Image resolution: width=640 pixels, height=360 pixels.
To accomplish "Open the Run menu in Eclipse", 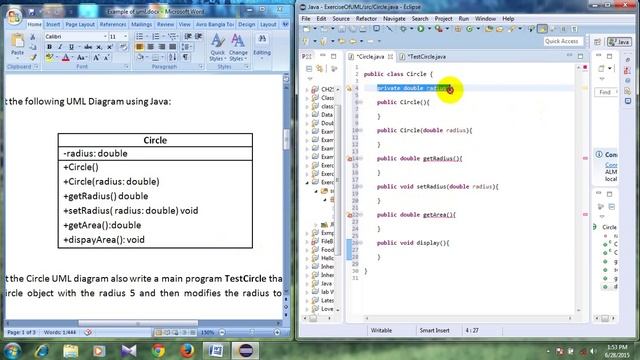I will click(x=464, y=19).
